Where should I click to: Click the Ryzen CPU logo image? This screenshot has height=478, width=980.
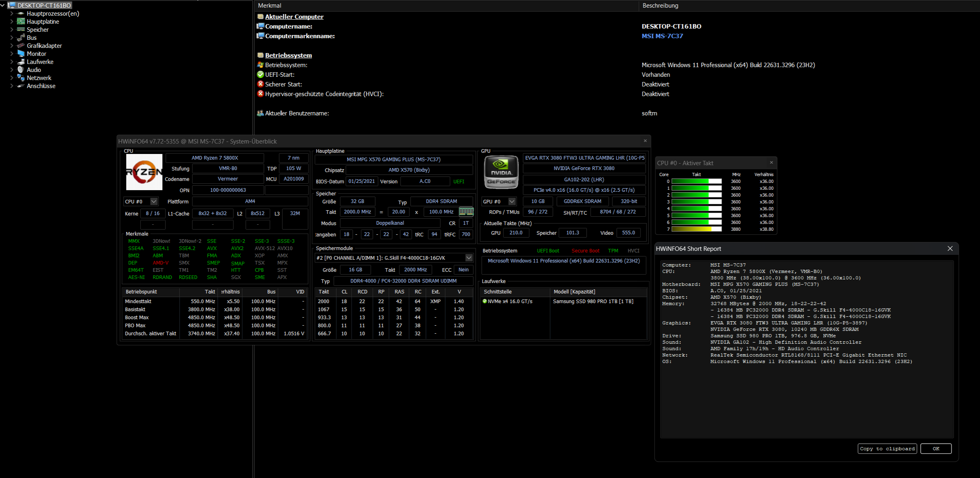coord(144,172)
